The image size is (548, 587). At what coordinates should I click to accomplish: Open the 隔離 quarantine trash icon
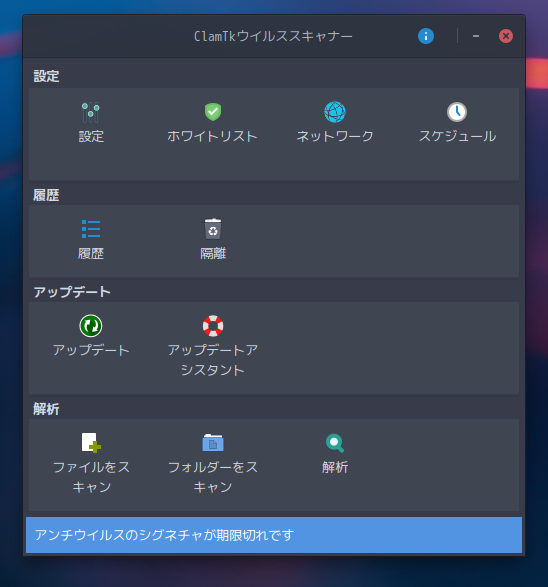point(213,229)
